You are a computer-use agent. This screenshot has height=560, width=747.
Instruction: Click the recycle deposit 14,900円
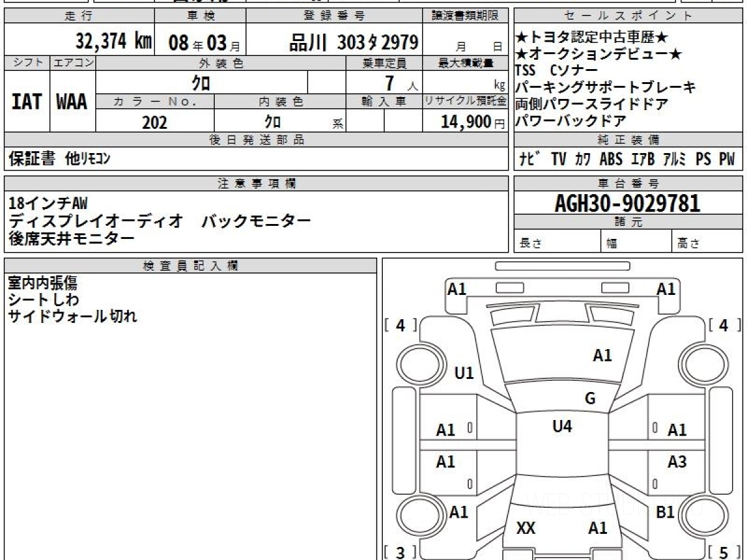[473, 122]
